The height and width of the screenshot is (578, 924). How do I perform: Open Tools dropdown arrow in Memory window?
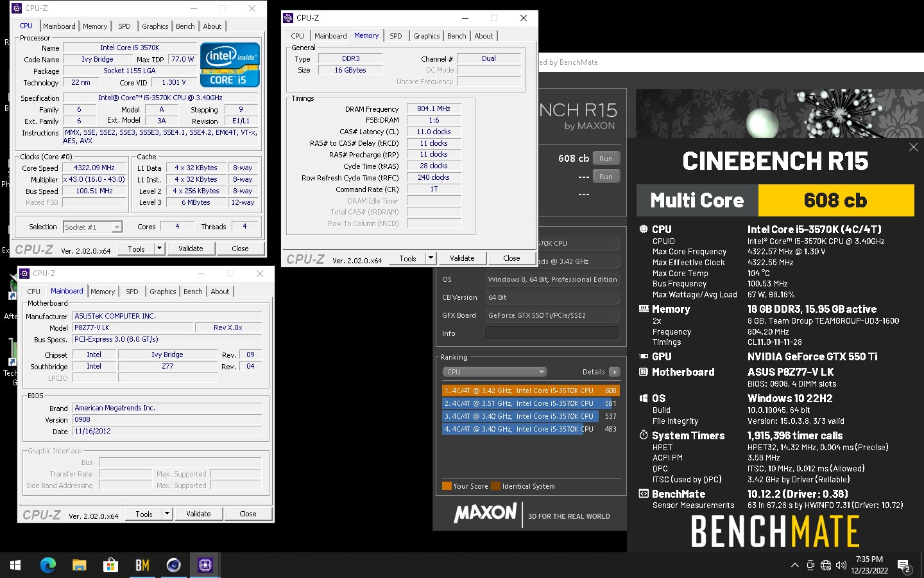[431, 258]
